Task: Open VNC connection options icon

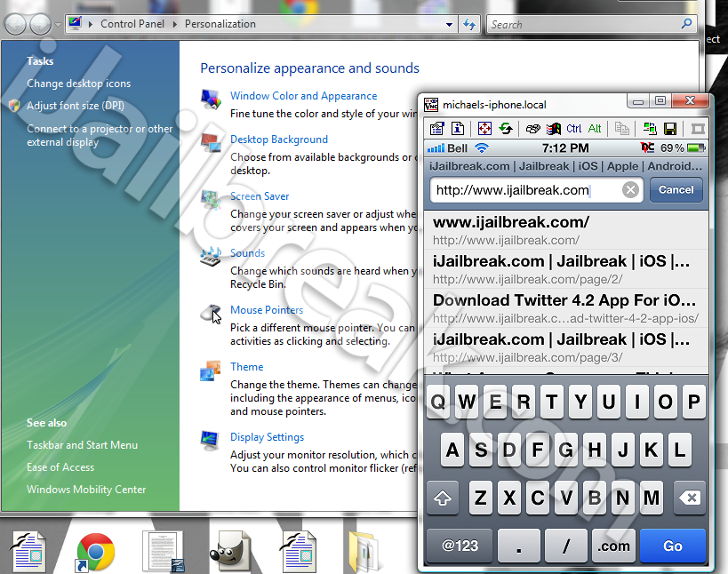Action: pos(437,129)
